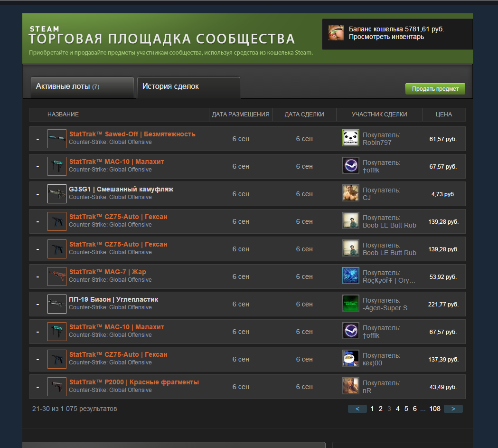This screenshot has width=498, height=448.
Task: Click the price 221,77 руб.
Action: (x=443, y=305)
